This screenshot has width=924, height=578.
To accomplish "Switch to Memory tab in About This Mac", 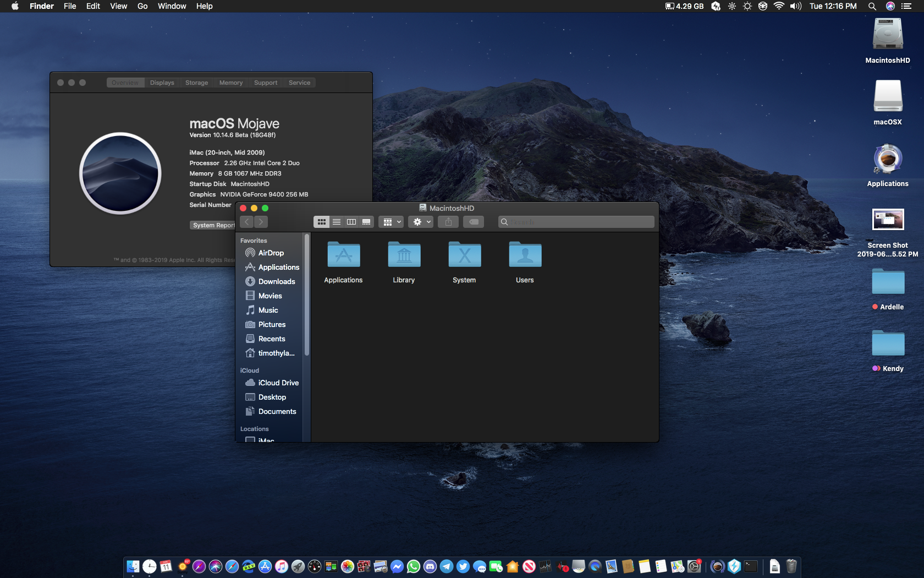I will pos(231,83).
